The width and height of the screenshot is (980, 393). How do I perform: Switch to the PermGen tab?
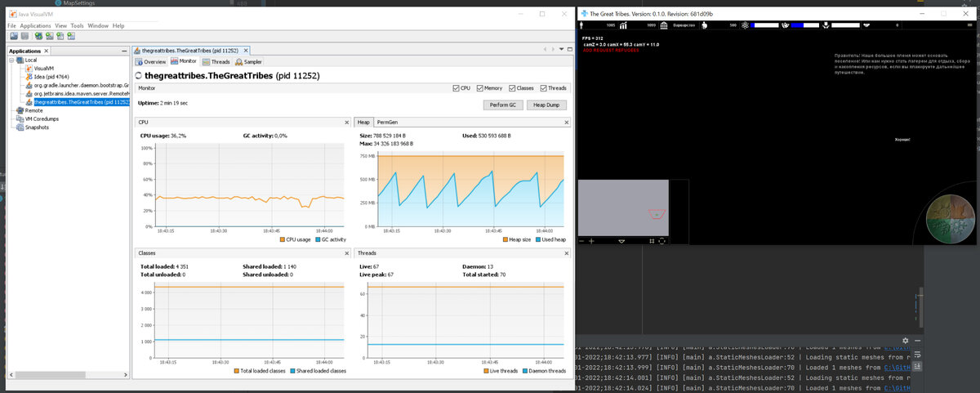tap(387, 123)
